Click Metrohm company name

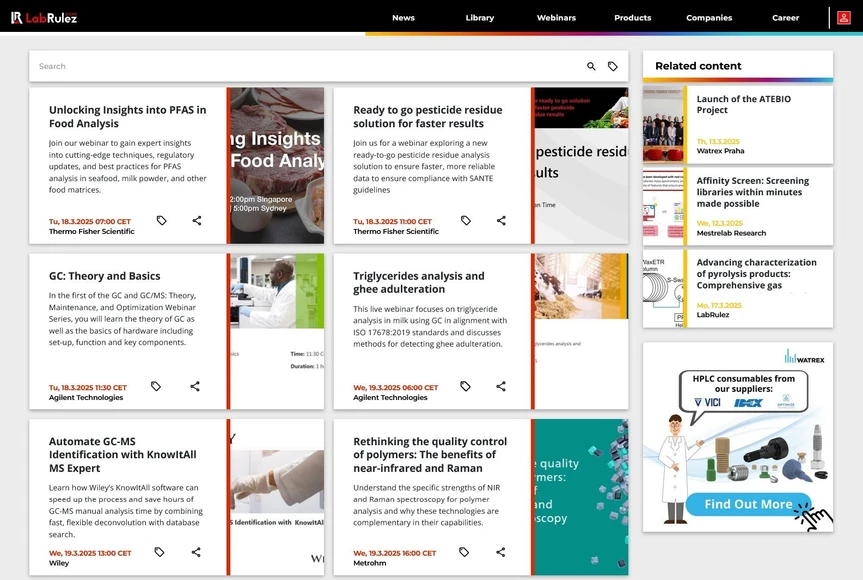coord(369,563)
